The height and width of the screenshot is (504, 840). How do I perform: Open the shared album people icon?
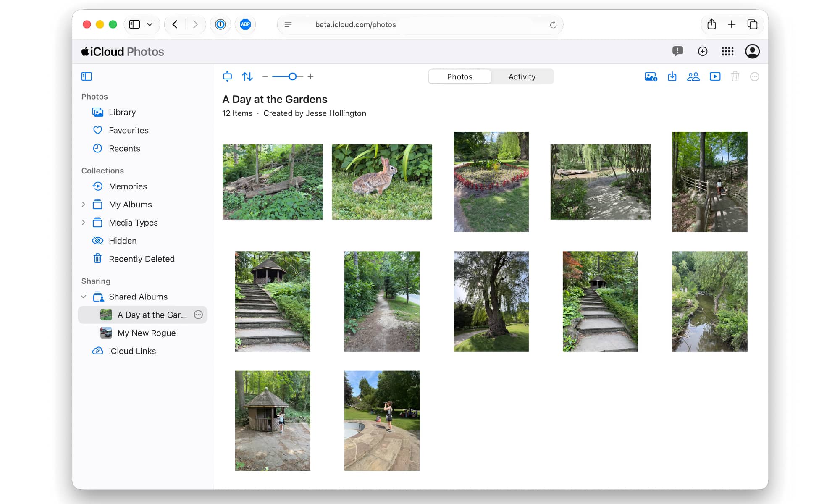pyautogui.click(x=693, y=76)
